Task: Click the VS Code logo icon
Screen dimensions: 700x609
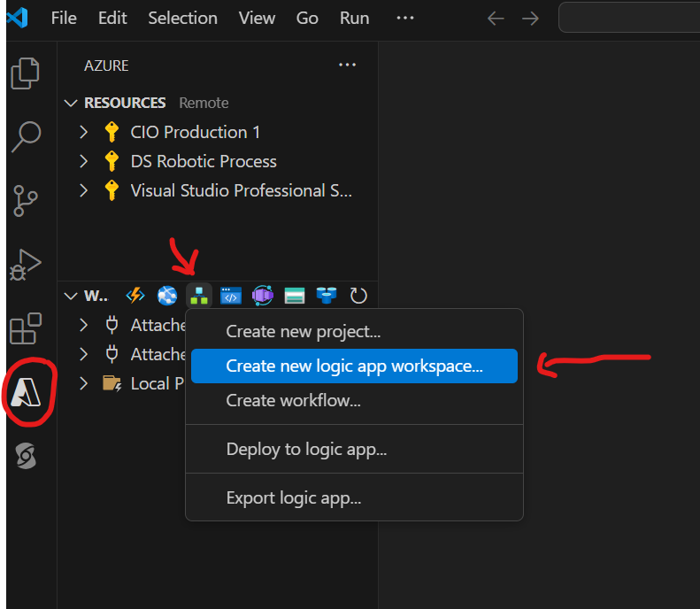Action: [x=18, y=18]
